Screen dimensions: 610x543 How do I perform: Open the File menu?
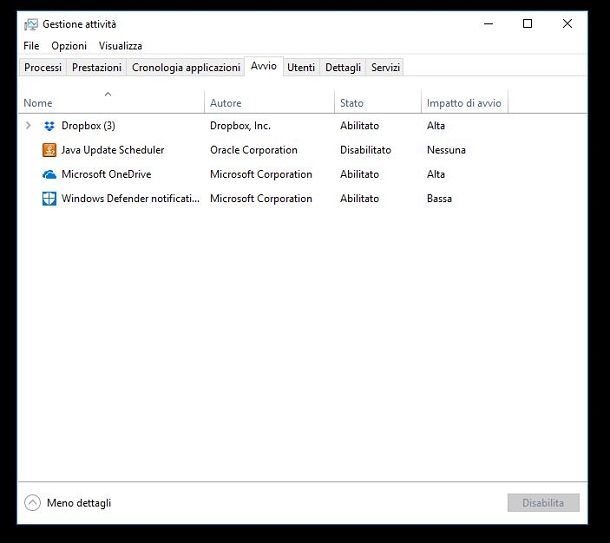coord(31,46)
